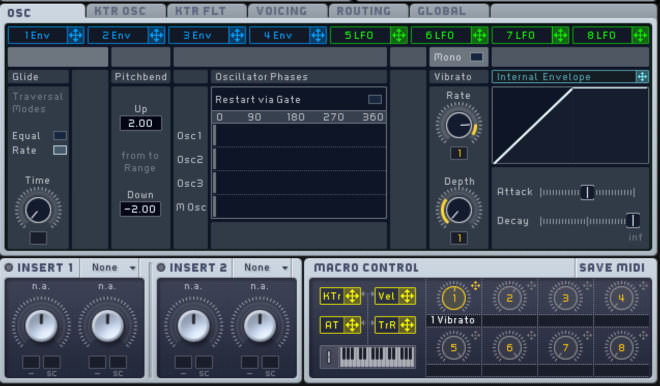Image resolution: width=660 pixels, height=386 pixels.
Task: Switch to the KTR OSC tab
Action: pos(125,11)
